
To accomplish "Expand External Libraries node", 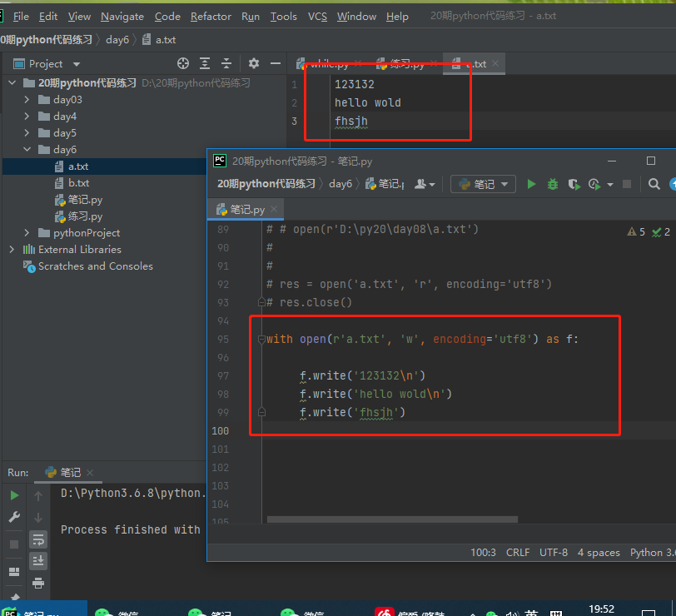I will click(12, 249).
